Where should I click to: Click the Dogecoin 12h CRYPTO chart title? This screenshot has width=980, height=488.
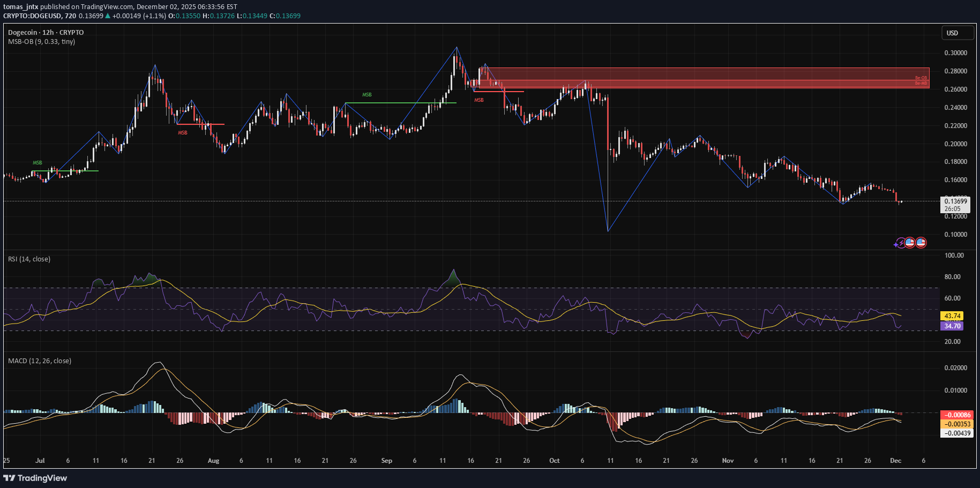[46, 33]
